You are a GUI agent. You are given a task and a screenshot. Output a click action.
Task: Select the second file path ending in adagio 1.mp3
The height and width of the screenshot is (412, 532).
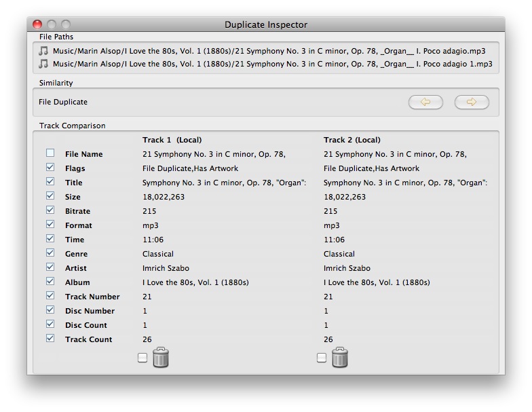click(x=272, y=64)
